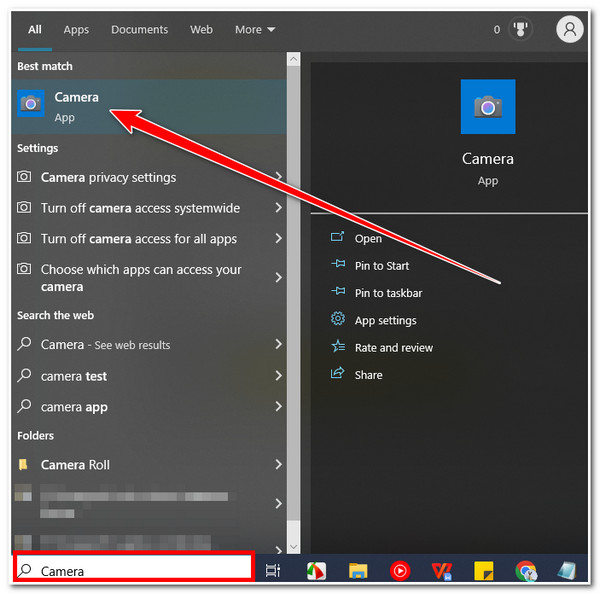This screenshot has width=600, height=594.
Task: Open the Camera app best match
Action: [149, 107]
